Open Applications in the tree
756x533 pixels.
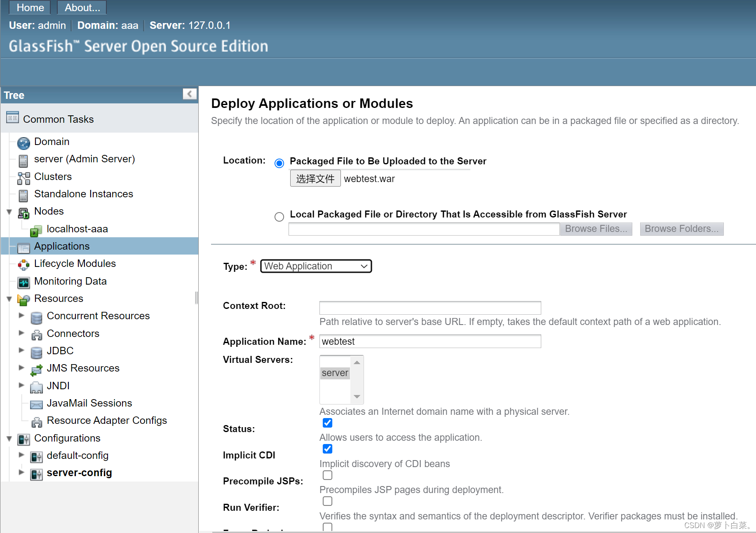(62, 246)
